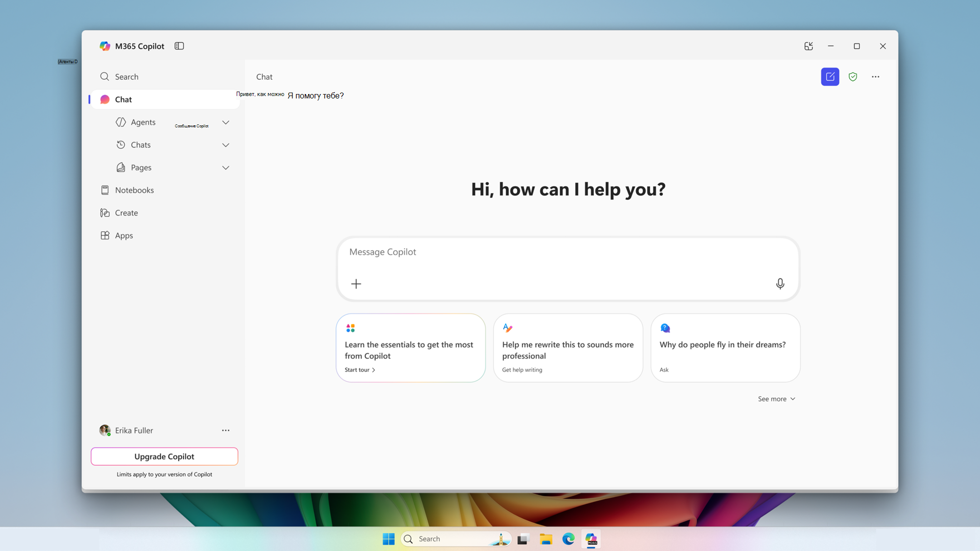Open the compact view icon in title bar
This screenshot has width=980, height=551.
click(808, 46)
